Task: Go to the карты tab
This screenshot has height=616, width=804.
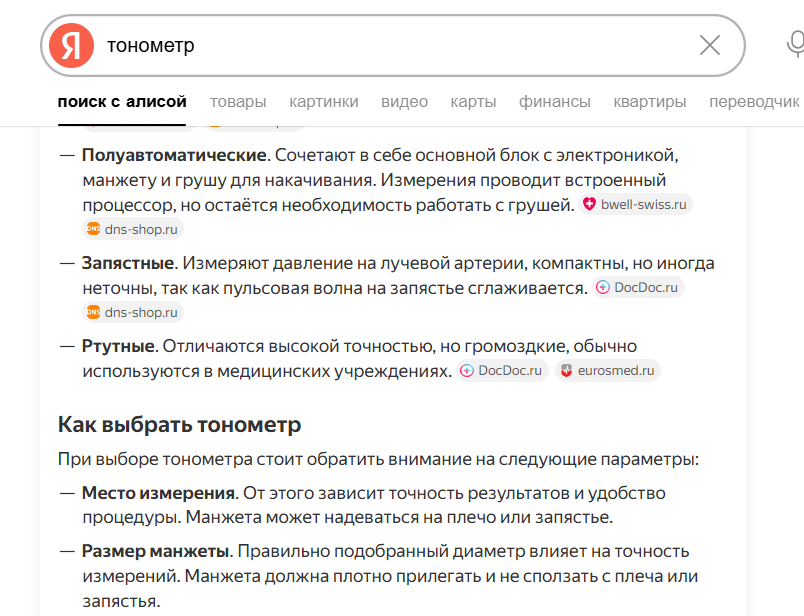Action: 473,102
